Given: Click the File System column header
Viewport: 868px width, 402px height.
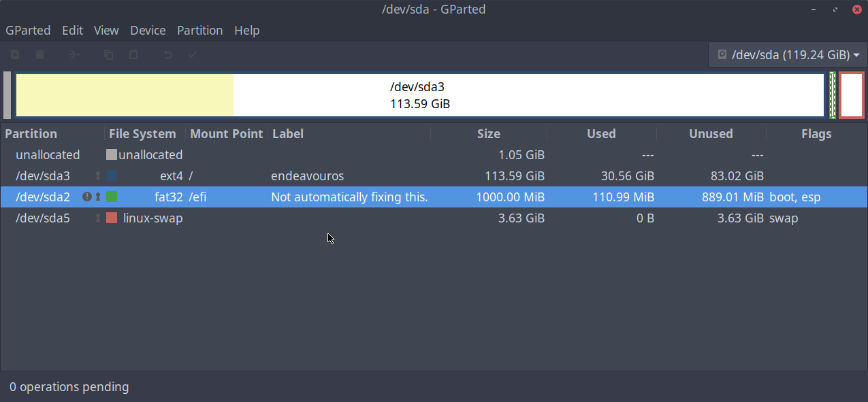Looking at the screenshot, I should (142, 134).
